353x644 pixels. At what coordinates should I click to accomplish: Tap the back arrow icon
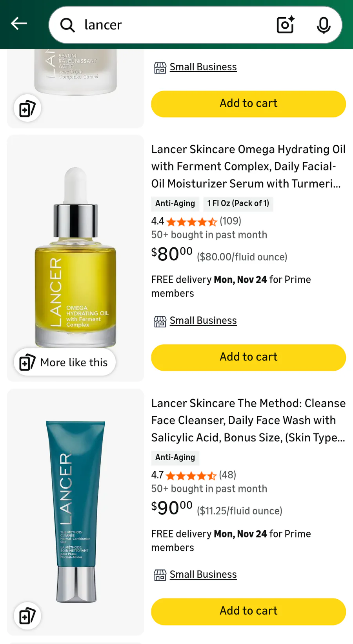click(19, 24)
